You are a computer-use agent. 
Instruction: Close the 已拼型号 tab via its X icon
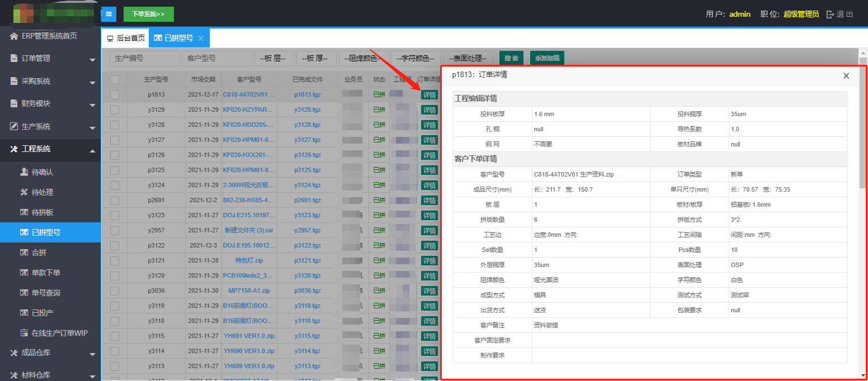pos(201,39)
